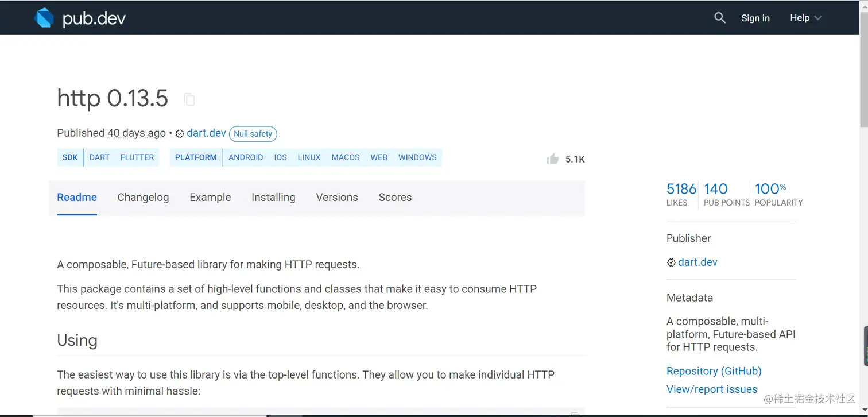868x417 pixels.
Task: Select the FLUTTER SDK tag
Action: tap(137, 157)
